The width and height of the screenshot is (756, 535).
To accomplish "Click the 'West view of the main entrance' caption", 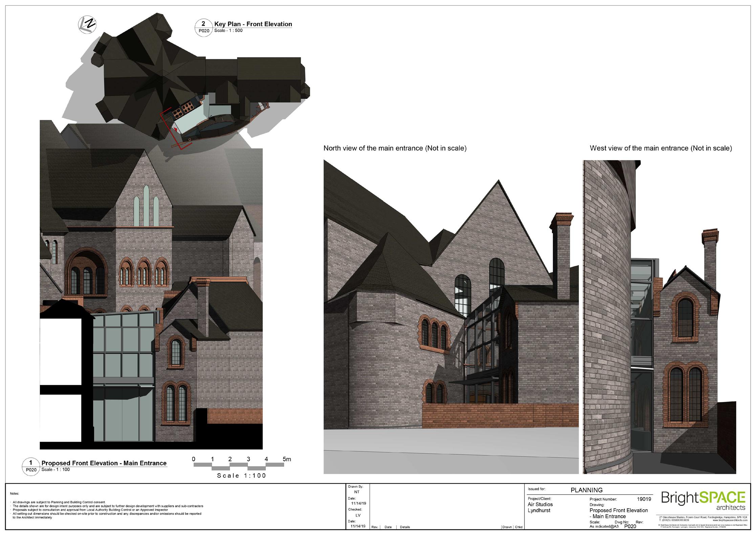I will (x=661, y=148).
